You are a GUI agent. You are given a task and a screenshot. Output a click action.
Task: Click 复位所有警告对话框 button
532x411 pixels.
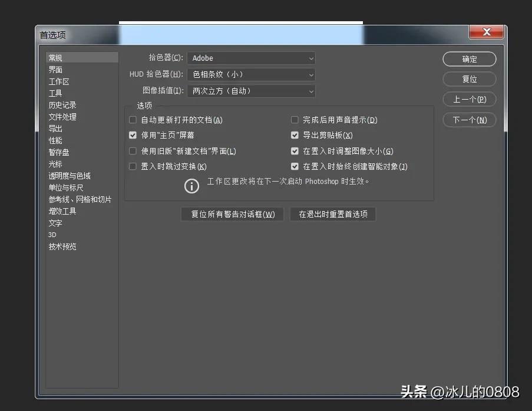232,214
